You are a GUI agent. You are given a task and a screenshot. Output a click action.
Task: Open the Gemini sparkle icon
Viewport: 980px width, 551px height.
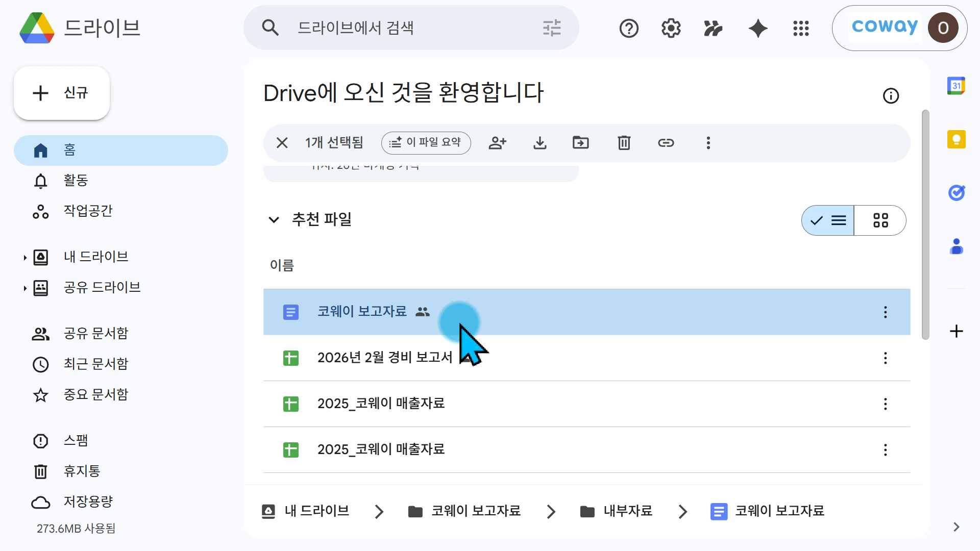pyautogui.click(x=758, y=28)
